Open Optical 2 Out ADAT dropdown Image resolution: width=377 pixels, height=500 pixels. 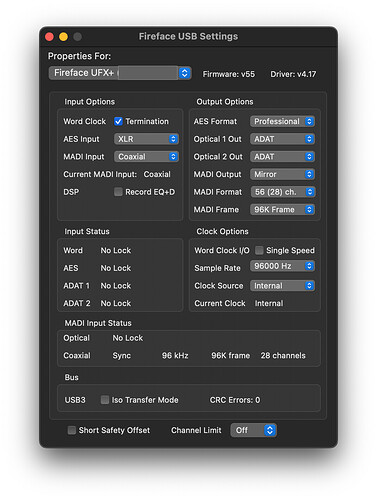pos(282,157)
